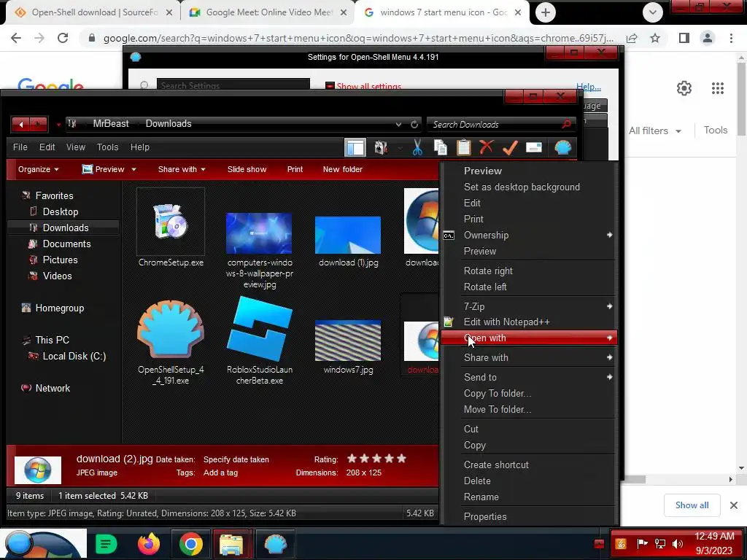The height and width of the screenshot is (560, 747).
Task: Click the Search Downloads field
Action: pos(495,124)
